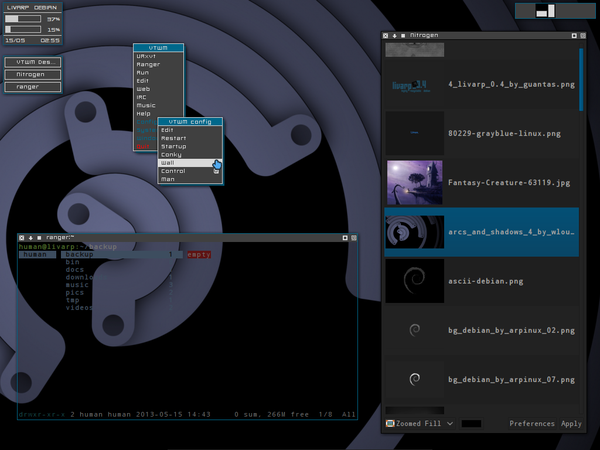
Task: Click the 15% usage bar in Conky
Action: [x=23, y=29]
